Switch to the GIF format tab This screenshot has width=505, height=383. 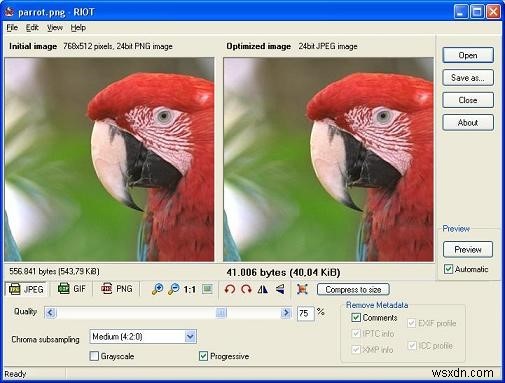72,288
